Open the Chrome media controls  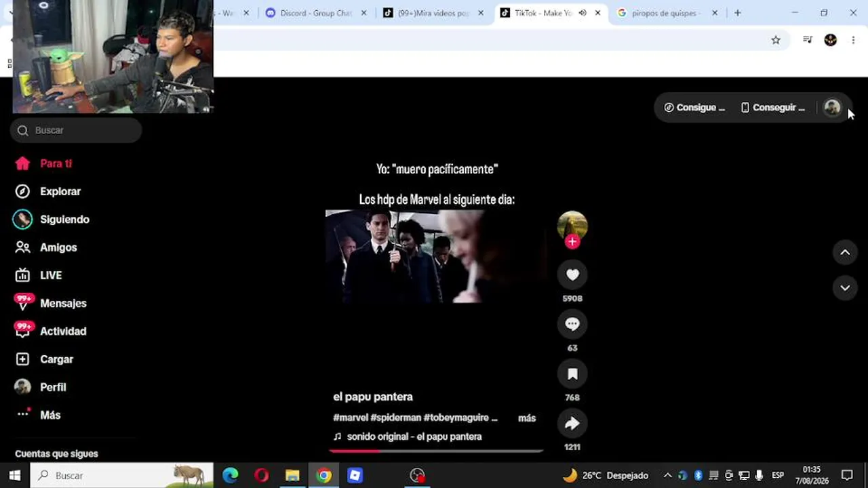click(808, 40)
